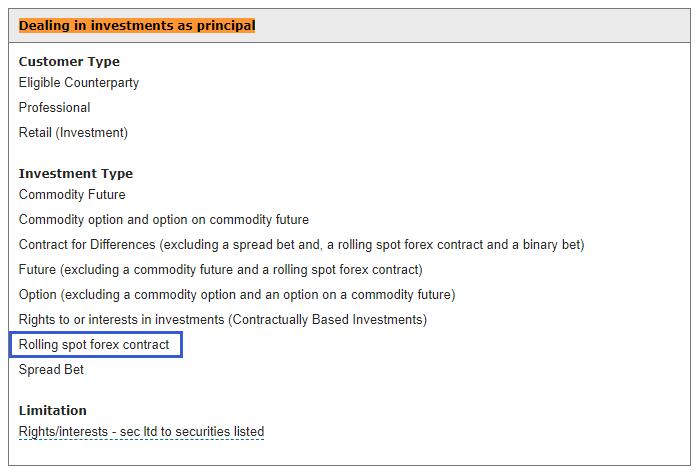
Task: Click the word 'principal' in the header
Action: pyautogui.click(x=226, y=25)
